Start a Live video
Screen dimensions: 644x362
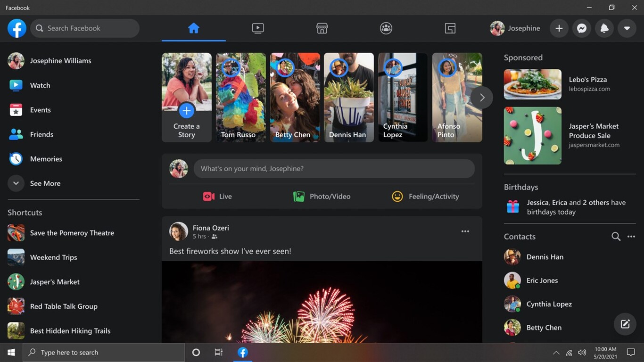pyautogui.click(x=217, y=196)
